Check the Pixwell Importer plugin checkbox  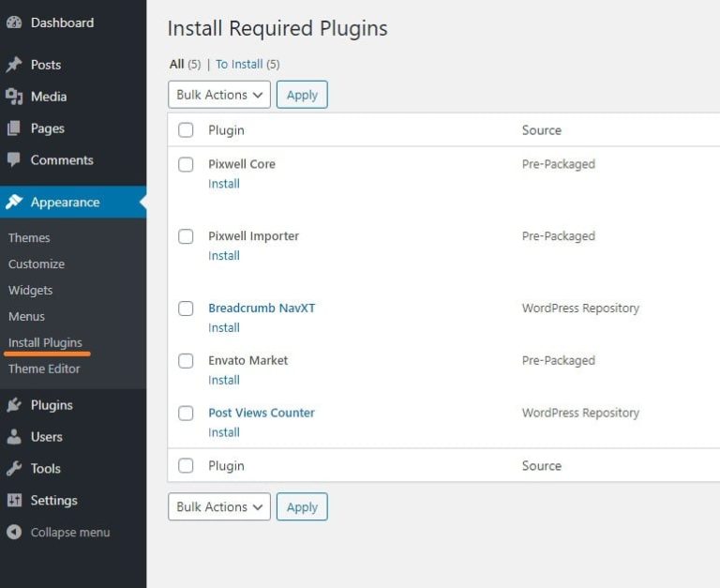[x=186, y=236]
